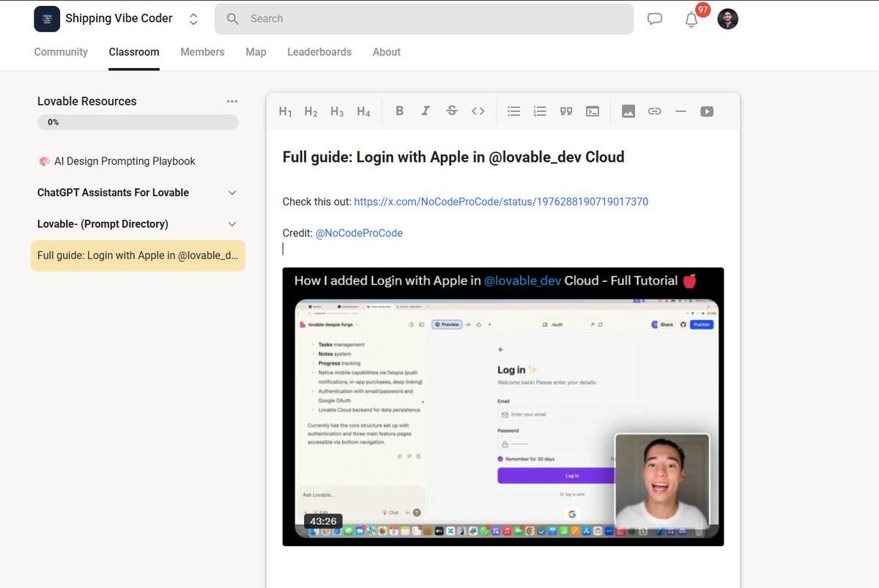The height and width of the screenshot is (588, 879).
Task: Apply Heading 4 format in editor toolbar
Action: (363, 111)
